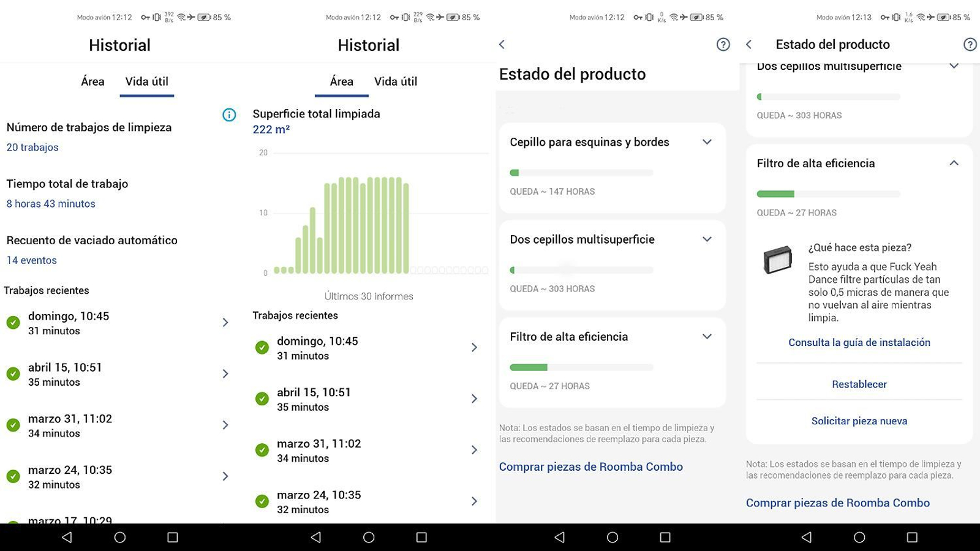Tap the help icon on the fourth panel header
The image size is (980, 551).
(970, 44)
